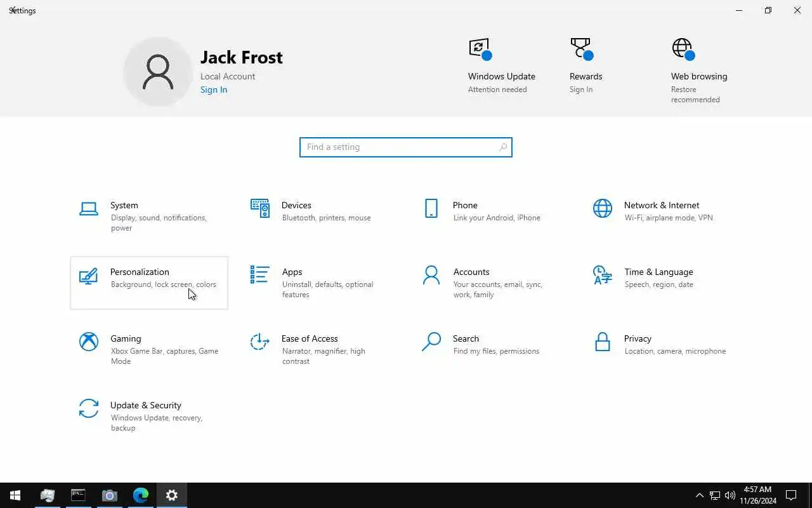Click 'Link your Android, iPhone' text
The height and width of the screenshot is (508, 812).
tap(497, 218)
